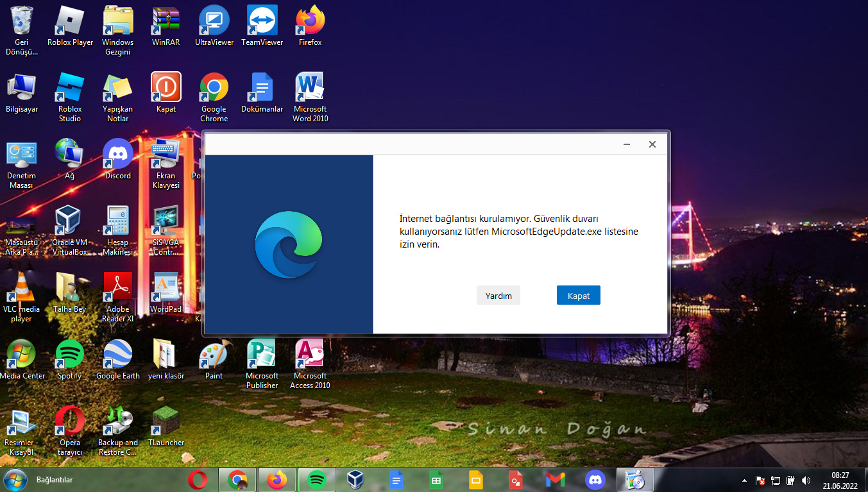Open the volume speaker tray icon
The height and width of the screenshot is (492, 868).
point(806,480)
